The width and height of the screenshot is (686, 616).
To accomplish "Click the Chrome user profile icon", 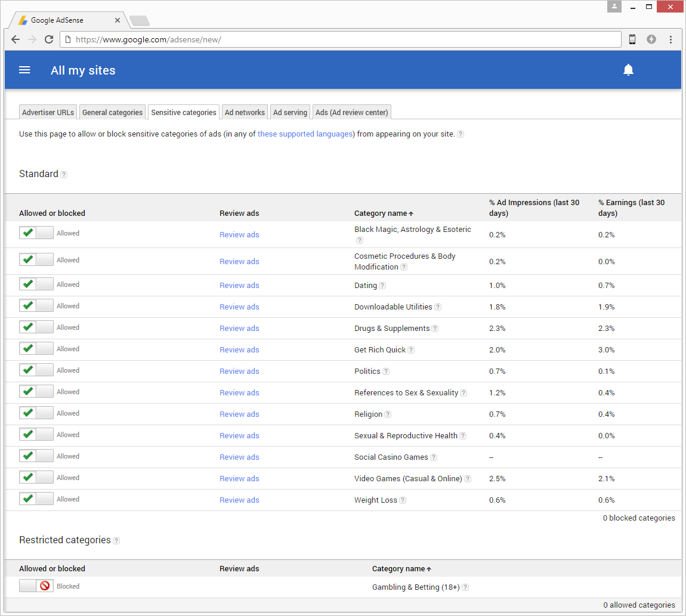I will pos(614,7).
